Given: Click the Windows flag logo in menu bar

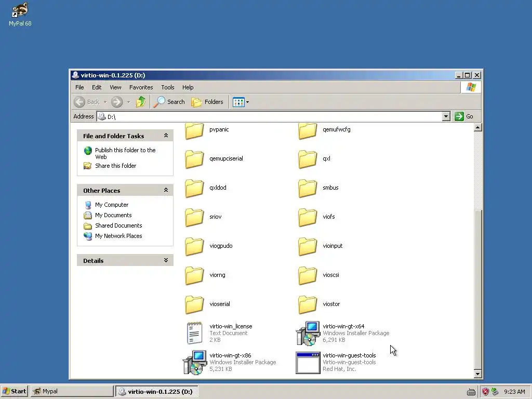Looking at the screenshot, I should click(471, 87).
